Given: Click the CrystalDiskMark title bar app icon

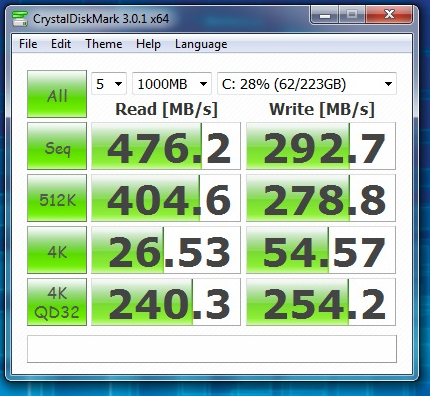Looking at the screenshot, I should tap(20, 19).
